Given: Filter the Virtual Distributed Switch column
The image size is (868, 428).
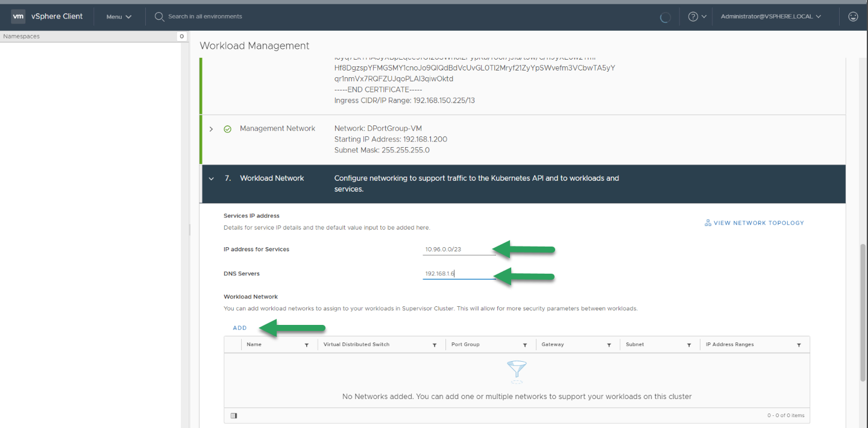Looking at the screenshot, I should [x=435, y=345].
